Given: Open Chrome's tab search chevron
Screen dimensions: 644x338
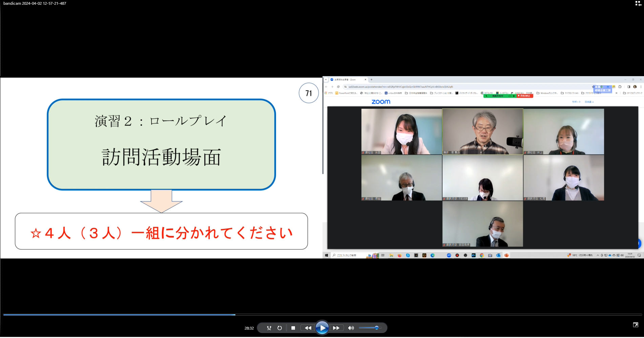Looking at the screenshot, I should coord(326,80).
